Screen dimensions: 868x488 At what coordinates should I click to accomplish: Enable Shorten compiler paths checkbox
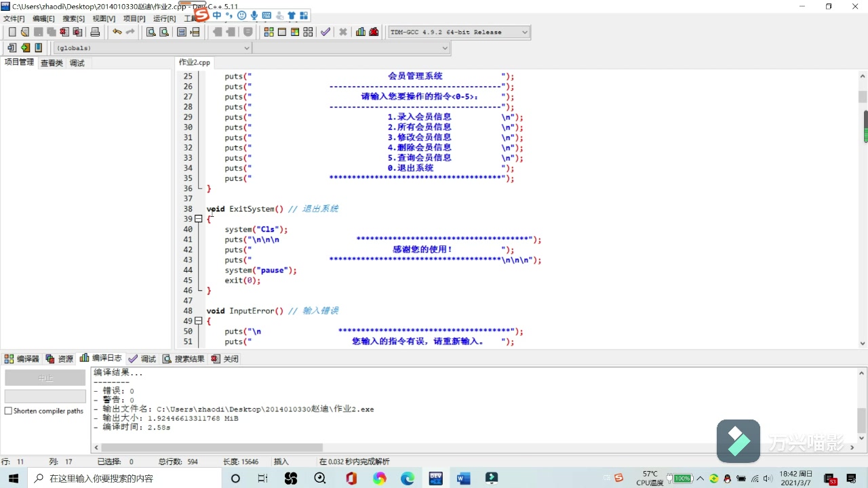point(8,411)
